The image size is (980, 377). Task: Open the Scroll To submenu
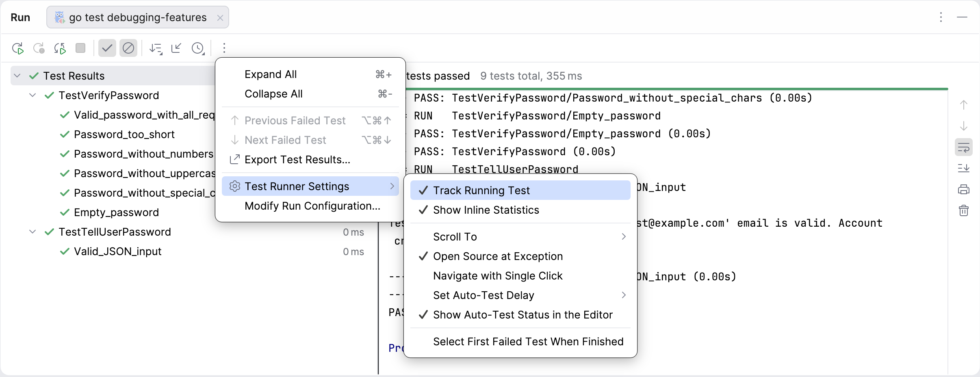(x=455, y=236)
